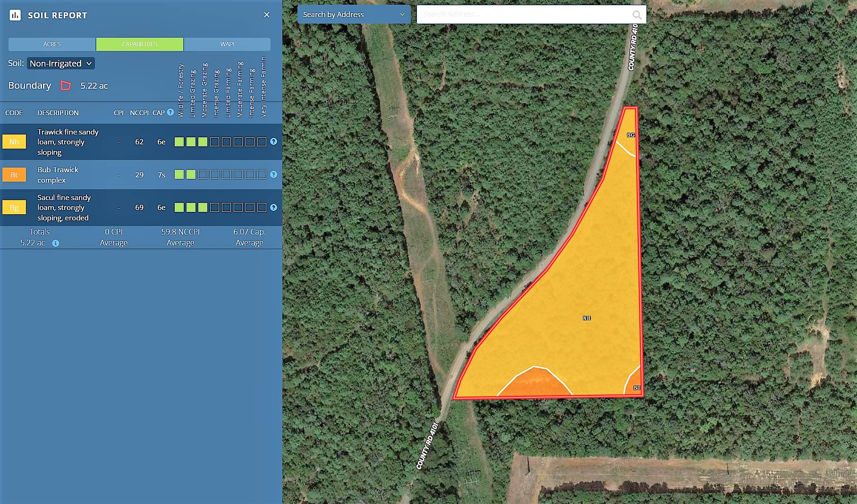Switch to the ACRES tab
This screenshot has height=504, width=857.
click(x=52, y=44)
